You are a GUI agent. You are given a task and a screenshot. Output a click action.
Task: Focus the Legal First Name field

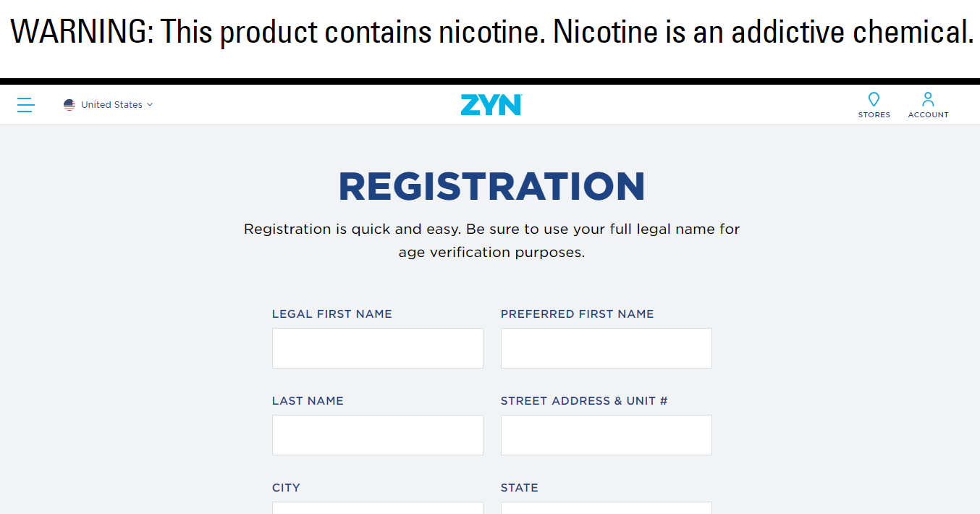pyautogui.click(x=377, y=348)
